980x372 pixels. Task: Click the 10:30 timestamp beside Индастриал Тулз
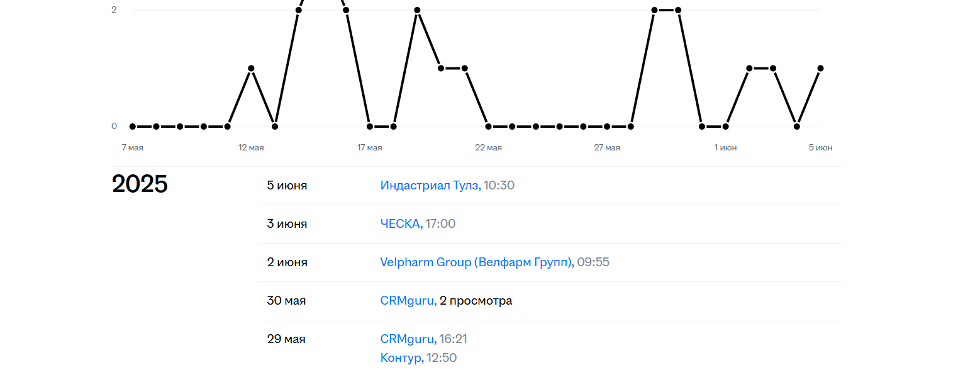coord(499,186)
